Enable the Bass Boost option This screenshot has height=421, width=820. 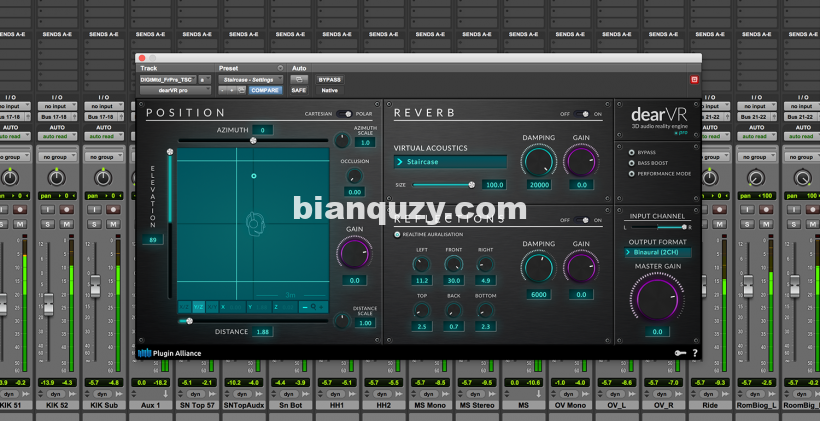tap(632, 163)
